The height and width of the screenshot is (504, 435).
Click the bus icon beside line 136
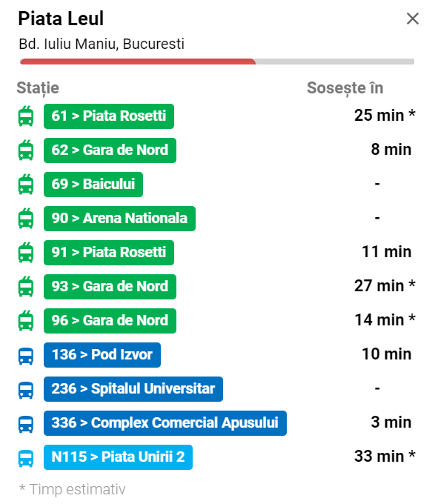26,356
